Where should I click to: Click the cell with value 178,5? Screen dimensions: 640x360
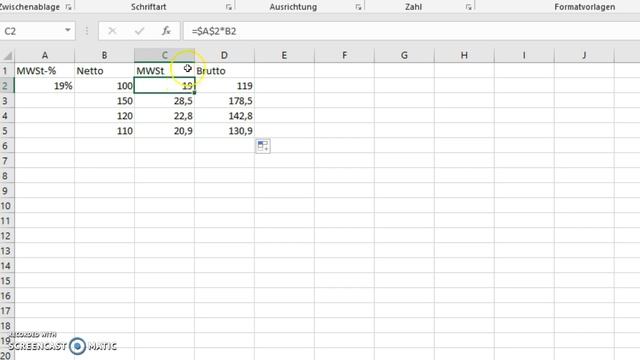click(x=224, y=101)
